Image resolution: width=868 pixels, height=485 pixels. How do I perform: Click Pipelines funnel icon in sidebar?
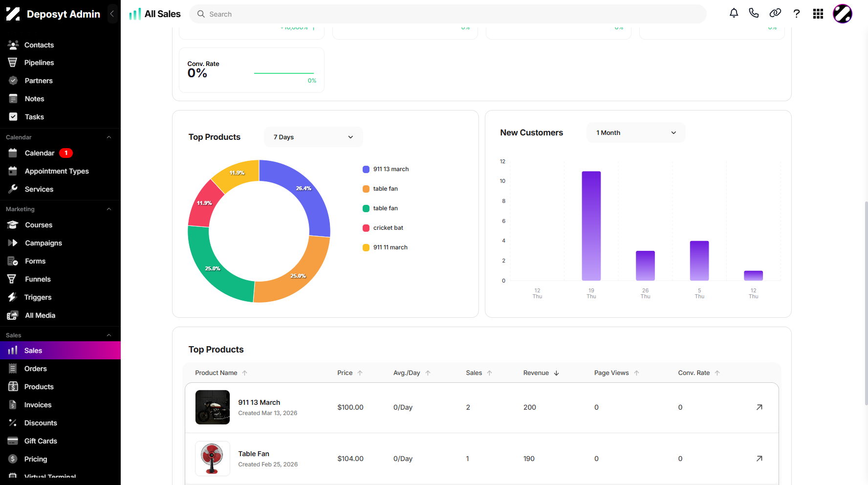coord(13,63)
